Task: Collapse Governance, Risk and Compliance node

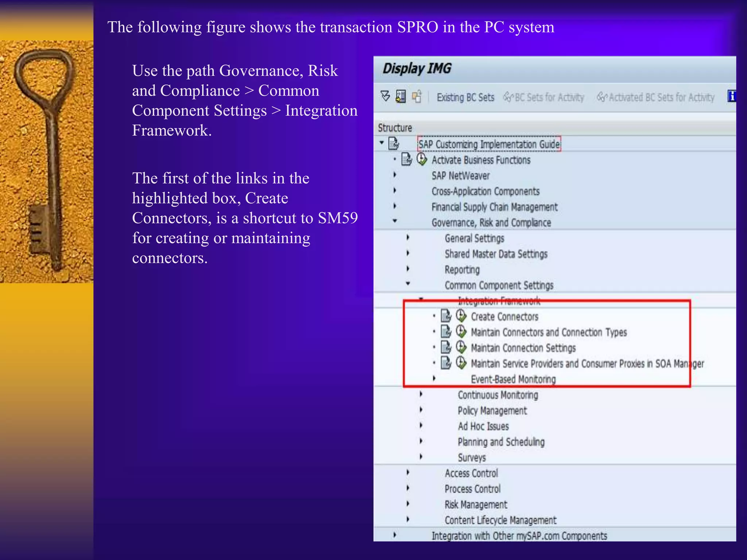Action: pyautogui.click(x=395, y=221)
